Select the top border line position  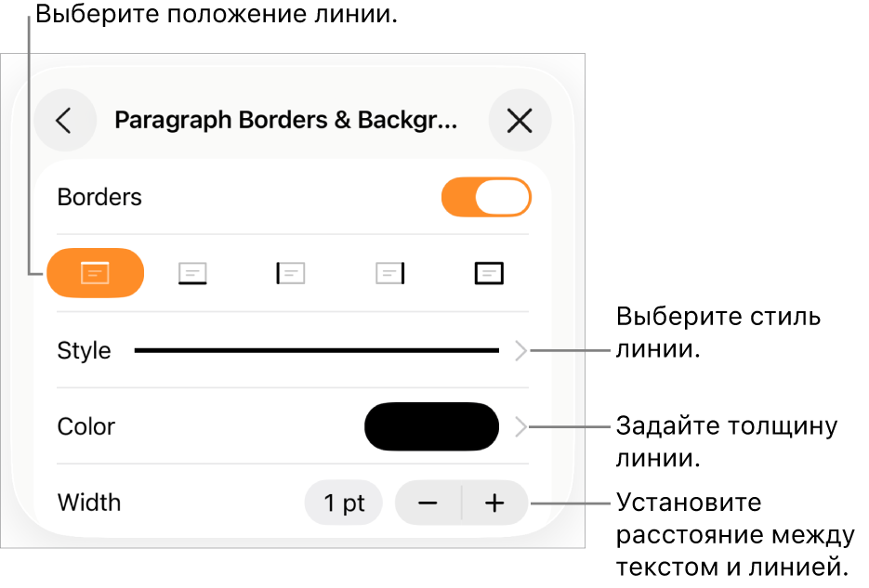click(x=96, y=273)
